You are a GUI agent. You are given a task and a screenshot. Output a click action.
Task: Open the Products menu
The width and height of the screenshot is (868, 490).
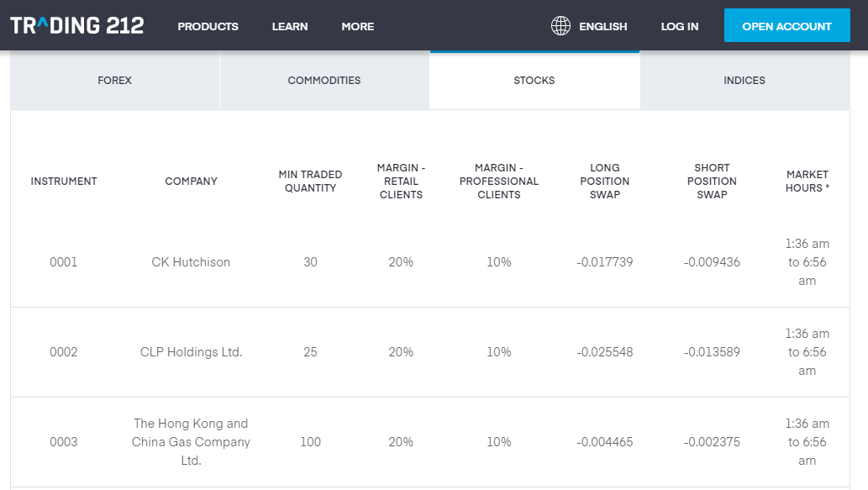pos(208,26)
